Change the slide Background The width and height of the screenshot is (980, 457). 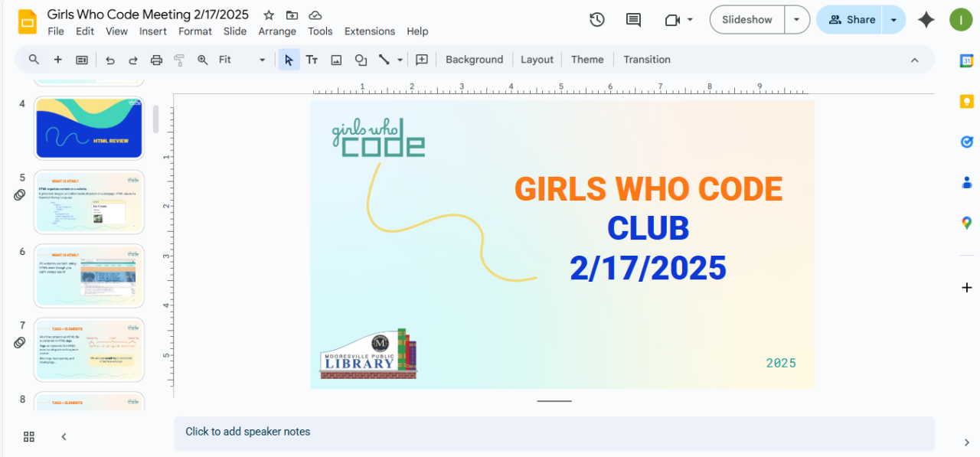[x=474, y=60]
